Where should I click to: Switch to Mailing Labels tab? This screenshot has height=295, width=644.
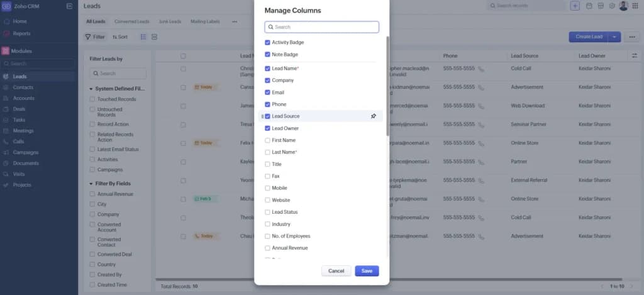[205, 22]
